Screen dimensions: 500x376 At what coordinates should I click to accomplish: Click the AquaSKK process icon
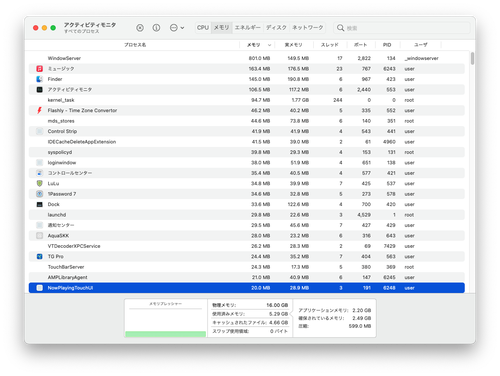click(40, 236)
